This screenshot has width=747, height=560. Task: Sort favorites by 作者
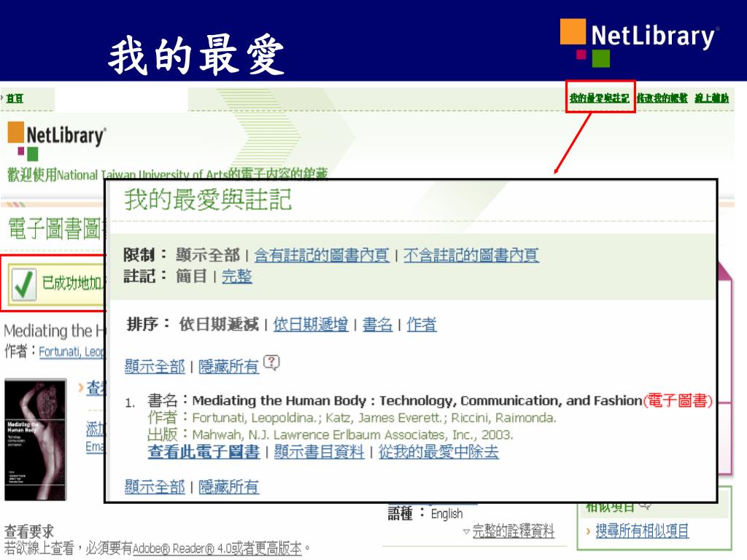(x=422, y=324)
